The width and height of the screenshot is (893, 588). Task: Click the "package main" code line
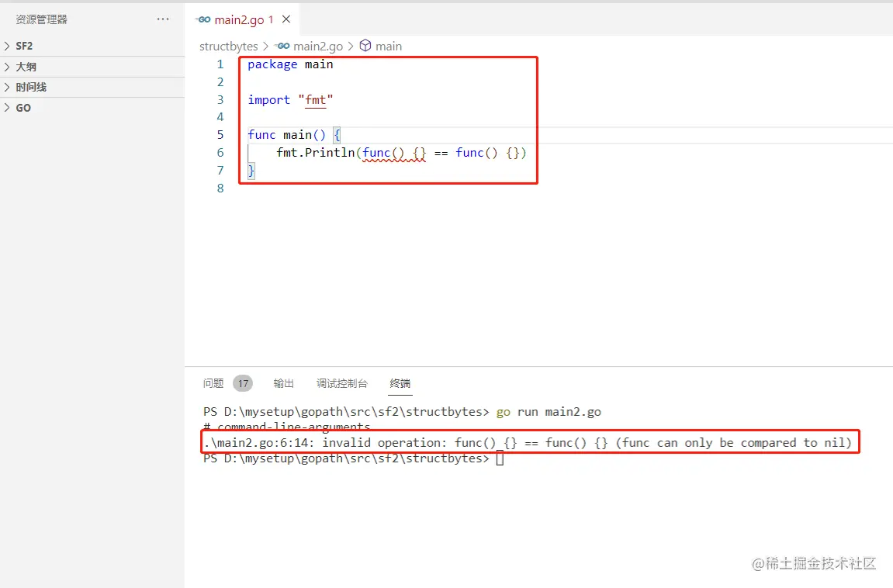[290, 64]
